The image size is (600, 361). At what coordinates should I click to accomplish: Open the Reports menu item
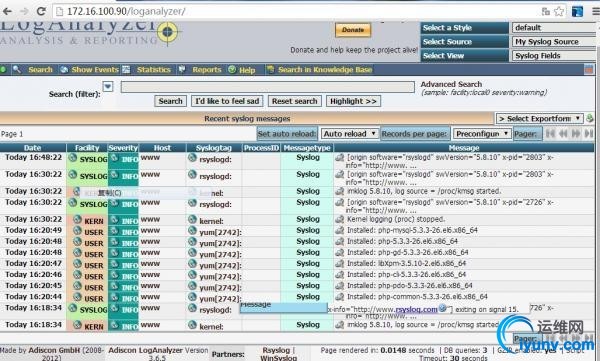point(207,70)
